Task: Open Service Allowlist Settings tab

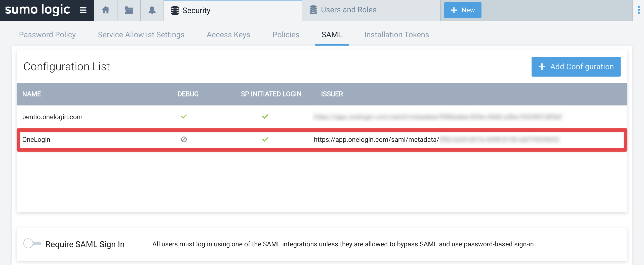Action: [x=141, y=35]
